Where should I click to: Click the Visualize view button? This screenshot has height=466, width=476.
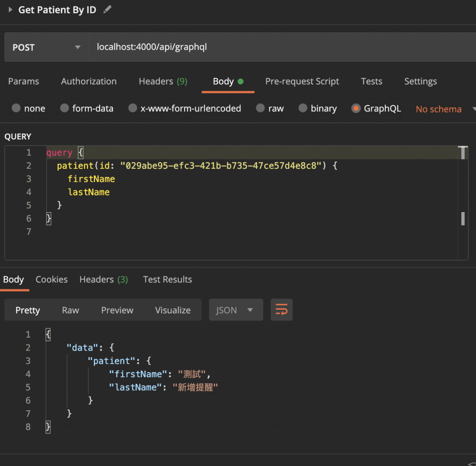click(173, 310)
